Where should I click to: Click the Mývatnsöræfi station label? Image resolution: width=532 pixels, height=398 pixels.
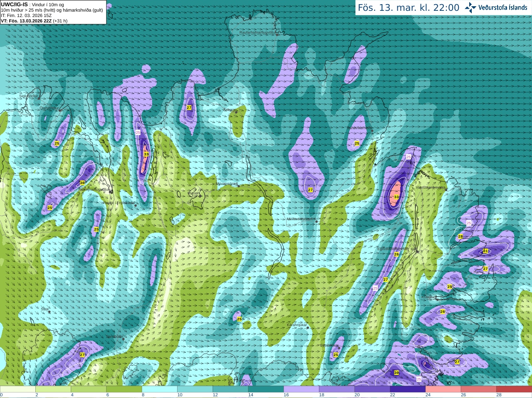227,184
